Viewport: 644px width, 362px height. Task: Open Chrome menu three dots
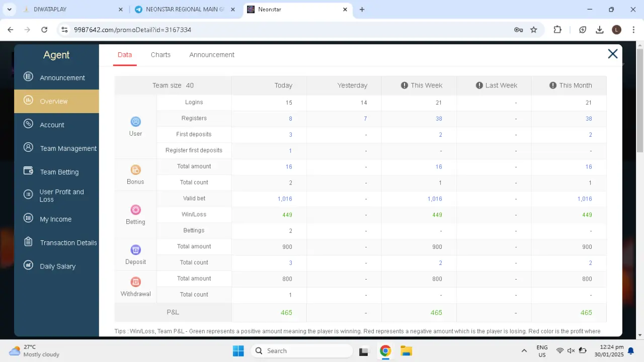633,30
